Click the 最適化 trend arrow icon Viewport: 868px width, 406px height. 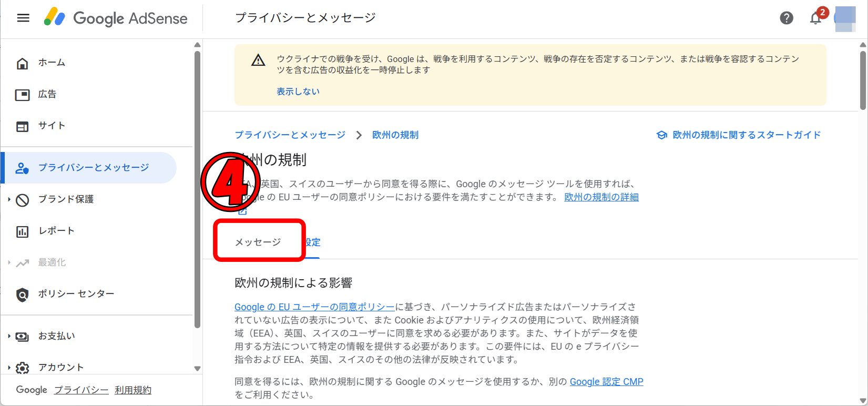[x=22, y=263]
